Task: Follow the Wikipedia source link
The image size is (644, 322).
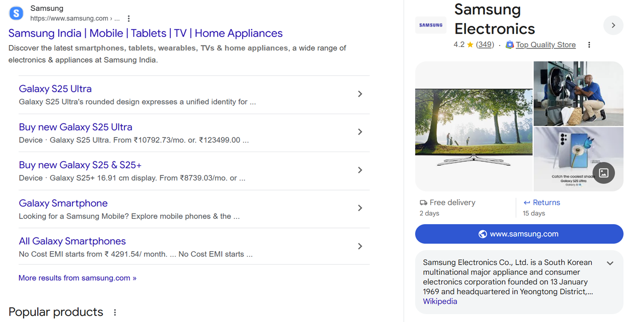Action: 440,301
